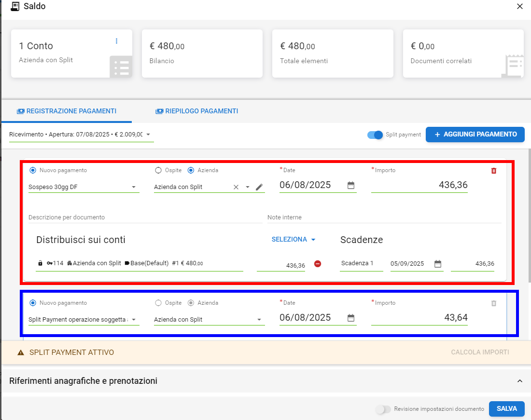Click the Aggiungi Pagamento button
The image size is (531, 420).
[x=475, y=135]
